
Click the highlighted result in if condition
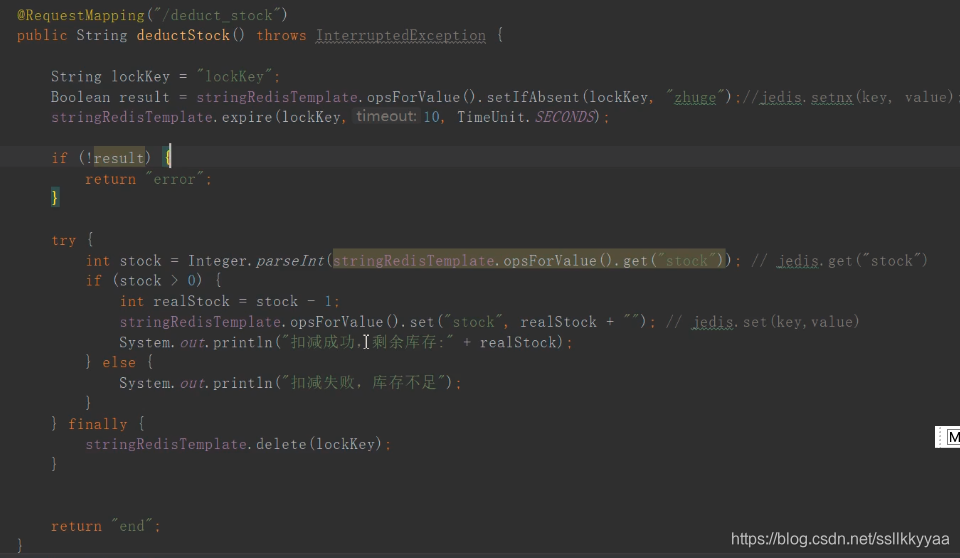(x=119, y=158)
